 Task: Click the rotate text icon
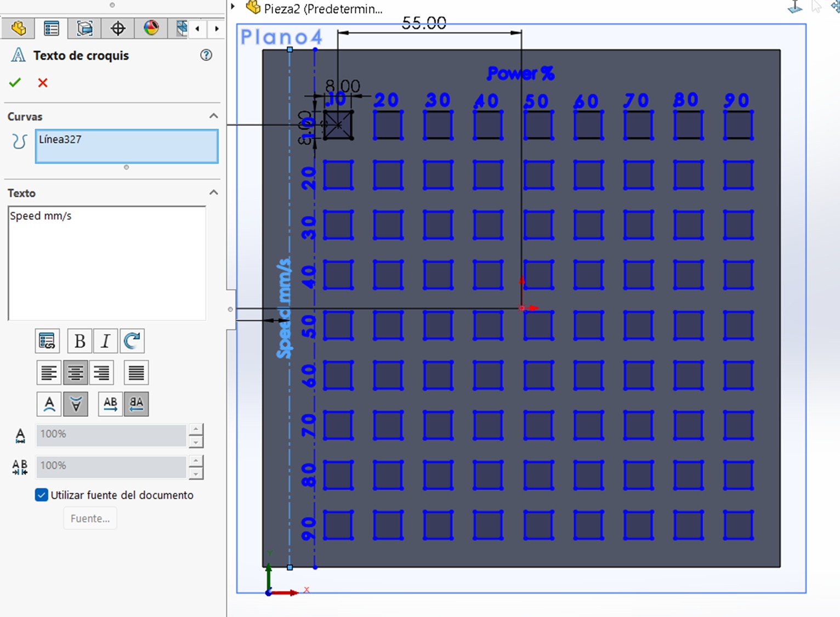[132, 341]
